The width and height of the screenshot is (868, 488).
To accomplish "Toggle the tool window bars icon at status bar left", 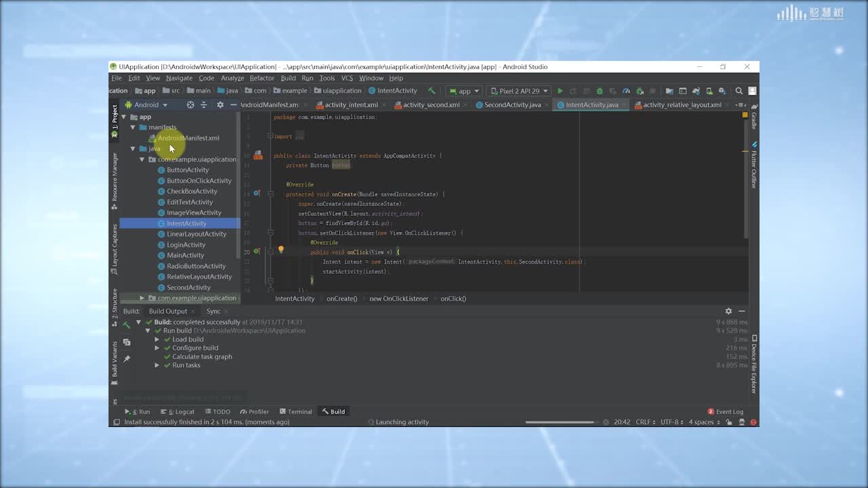I will point(117,422).
